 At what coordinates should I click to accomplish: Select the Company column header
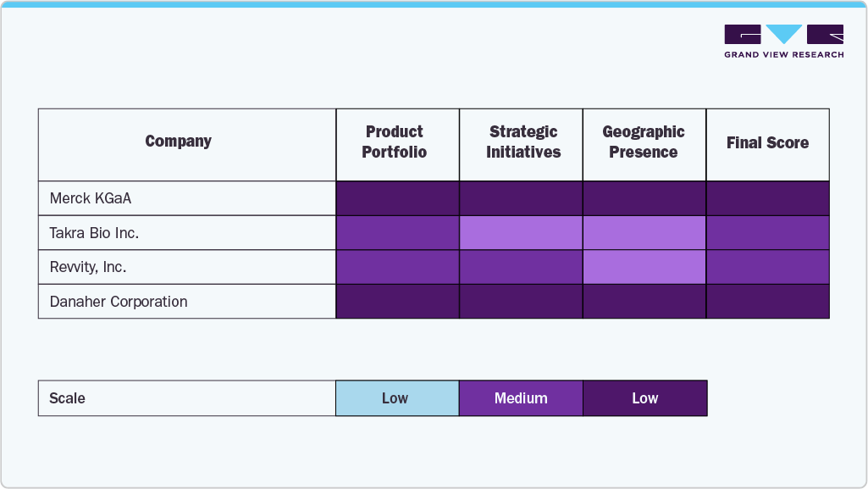[x=178, y=142]
